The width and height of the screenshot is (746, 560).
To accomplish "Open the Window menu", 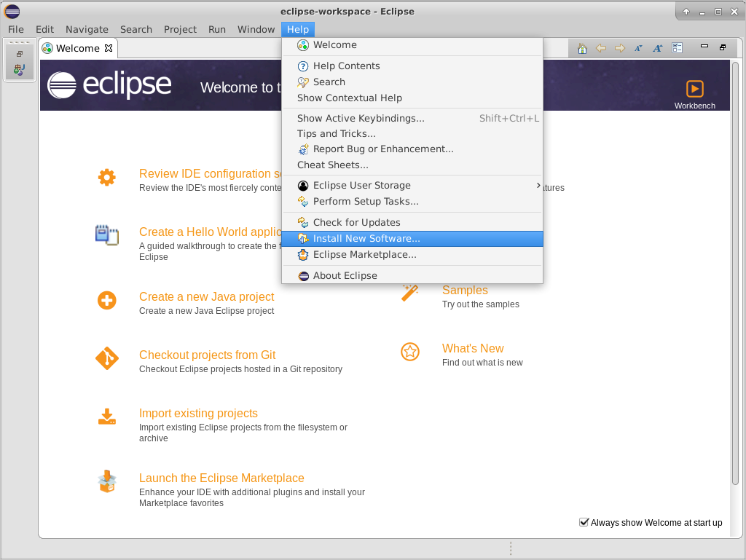I will click(256, 29).
